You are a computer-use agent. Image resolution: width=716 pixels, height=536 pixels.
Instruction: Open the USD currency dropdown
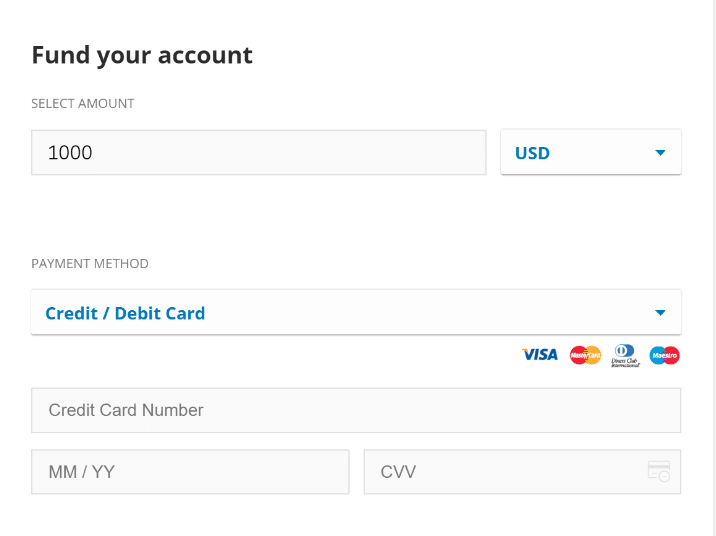[x=591, y=152]
